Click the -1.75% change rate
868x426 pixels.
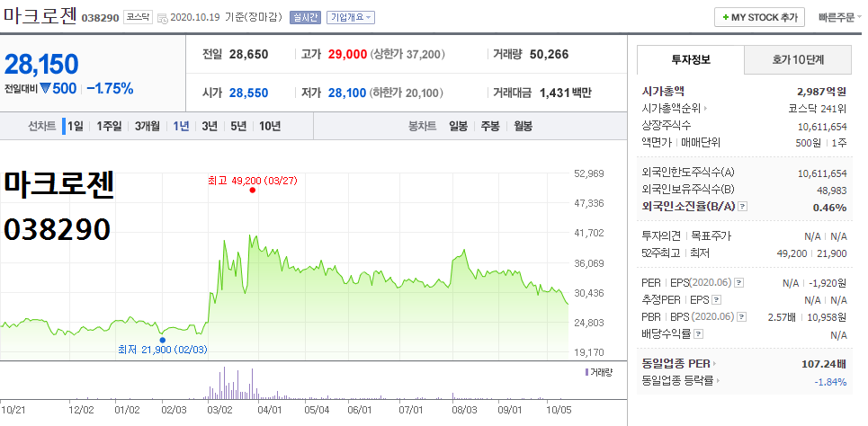[x=110, y=88]
